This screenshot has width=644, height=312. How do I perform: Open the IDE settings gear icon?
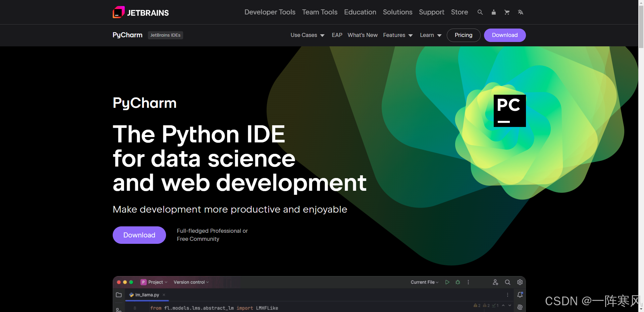click(x=520, y=282)
